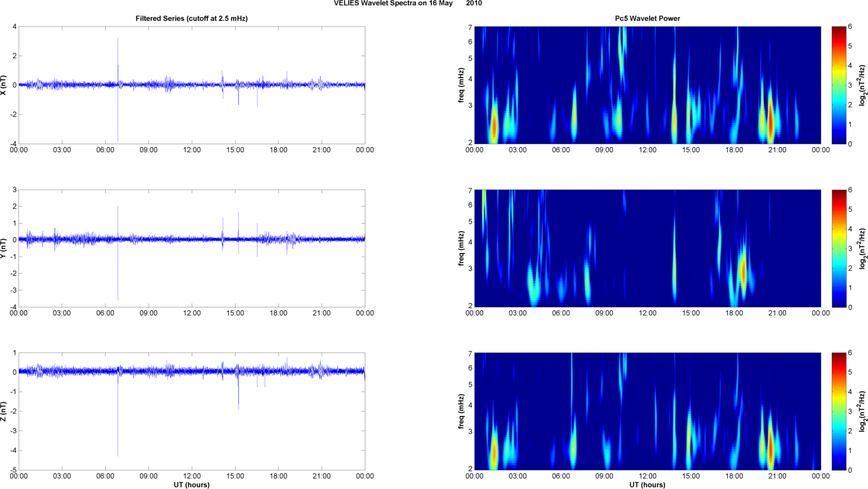
Task: Click 'freq (mHz)' label of middle spectrogram
Action: [x=461, y=248]
